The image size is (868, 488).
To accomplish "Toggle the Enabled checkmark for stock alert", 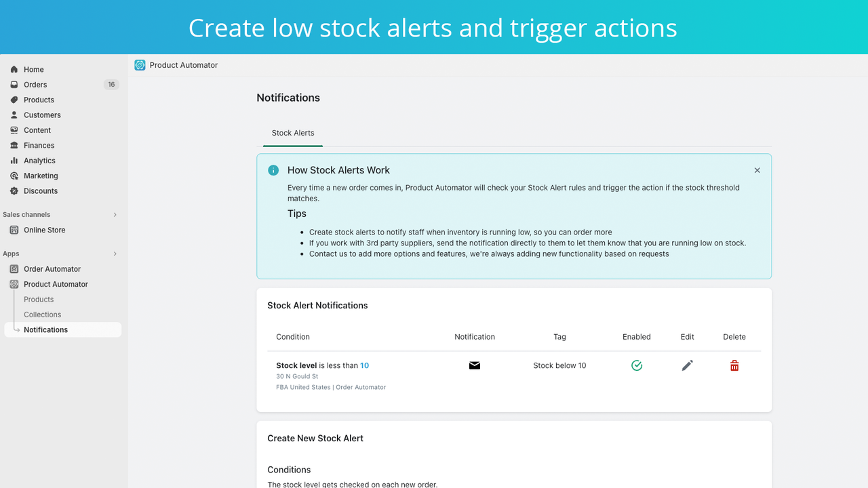I will click(x=637, y=365).
